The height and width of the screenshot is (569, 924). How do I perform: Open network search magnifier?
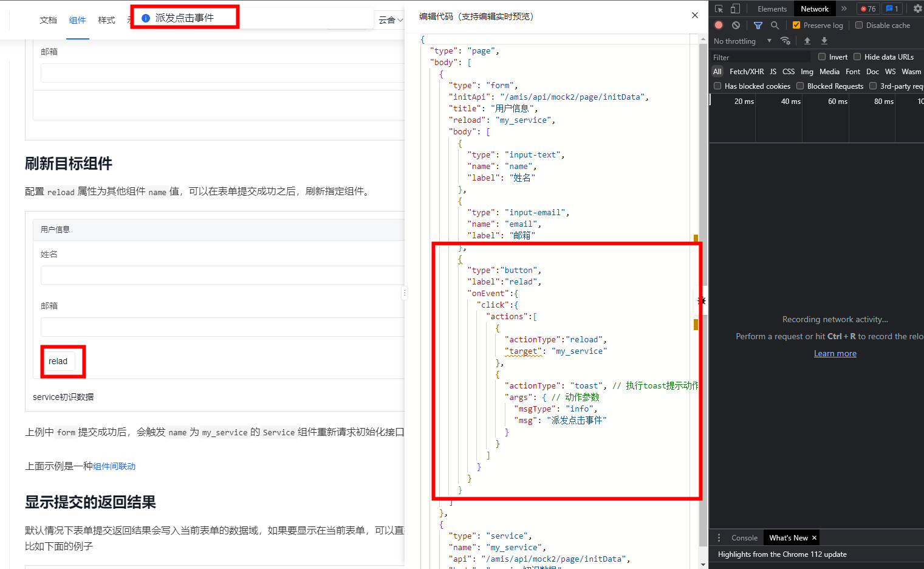pos(775,25)
